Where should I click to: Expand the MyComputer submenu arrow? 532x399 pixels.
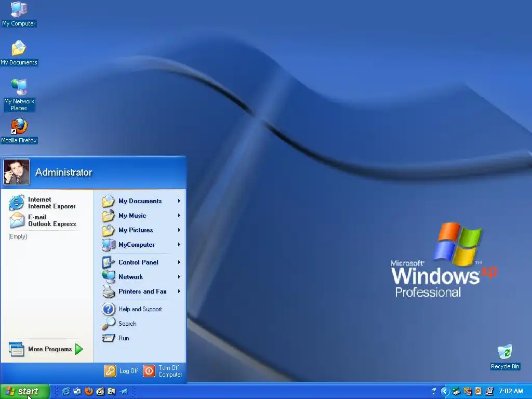[179, 245]
